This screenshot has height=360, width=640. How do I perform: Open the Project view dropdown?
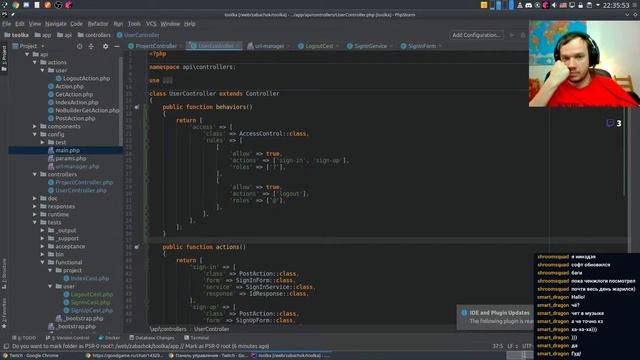click(28, 46)
